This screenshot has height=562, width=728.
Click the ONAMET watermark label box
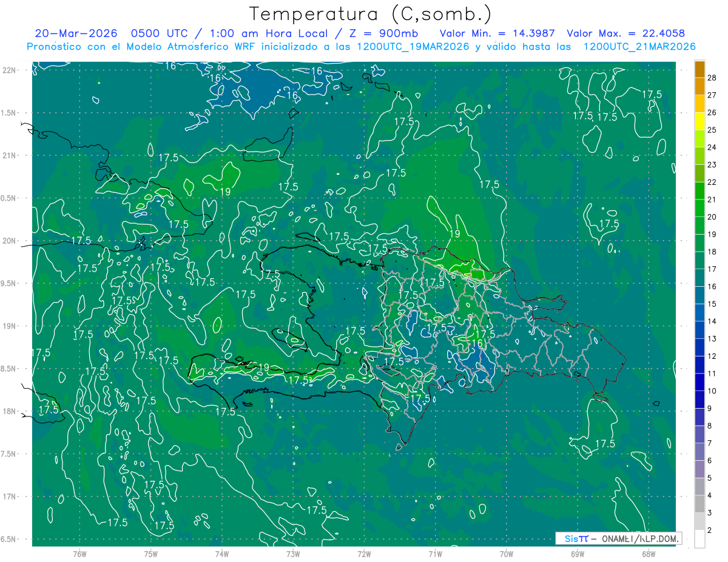pyautogui.click(x=619, y=538)
